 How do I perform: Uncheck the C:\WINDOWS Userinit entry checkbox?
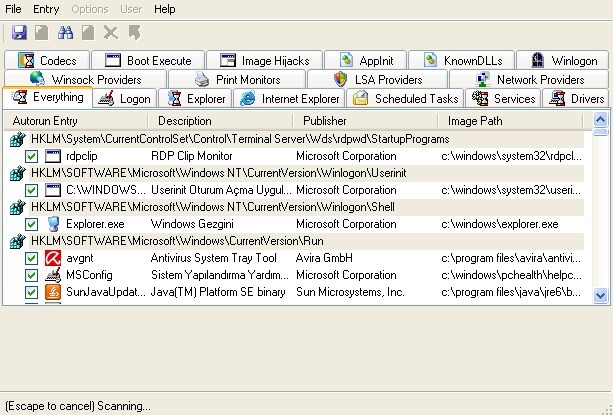(x=31, y=191)
